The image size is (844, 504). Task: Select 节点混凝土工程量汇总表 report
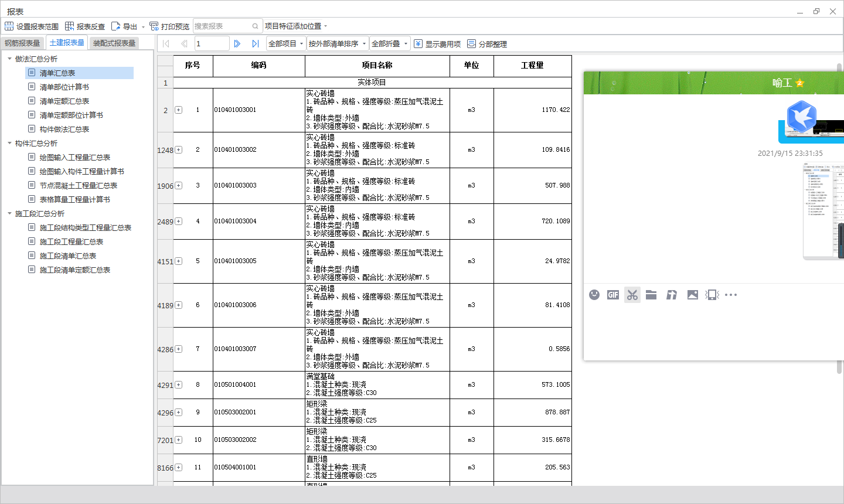[78, 185]
